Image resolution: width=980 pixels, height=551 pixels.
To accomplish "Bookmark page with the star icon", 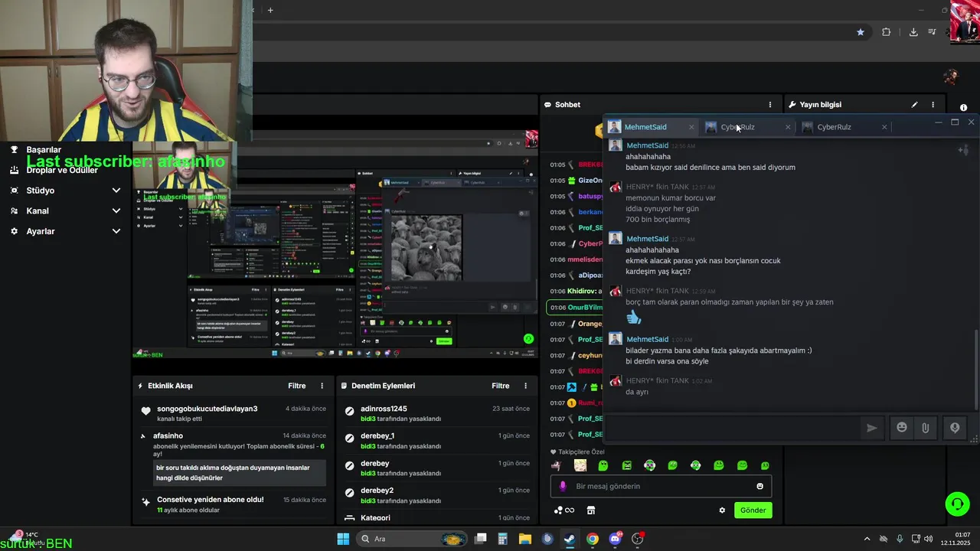I will [861, 32].
